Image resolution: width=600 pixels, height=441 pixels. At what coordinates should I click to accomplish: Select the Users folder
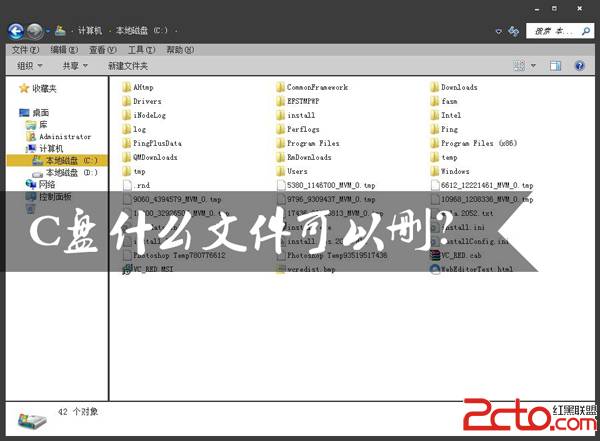pyautogui.click(x=297, y=171)
